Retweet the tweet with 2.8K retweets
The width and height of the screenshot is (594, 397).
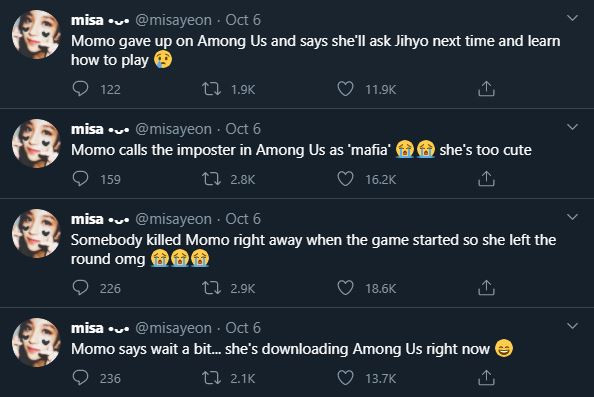[x=211, y=179]
